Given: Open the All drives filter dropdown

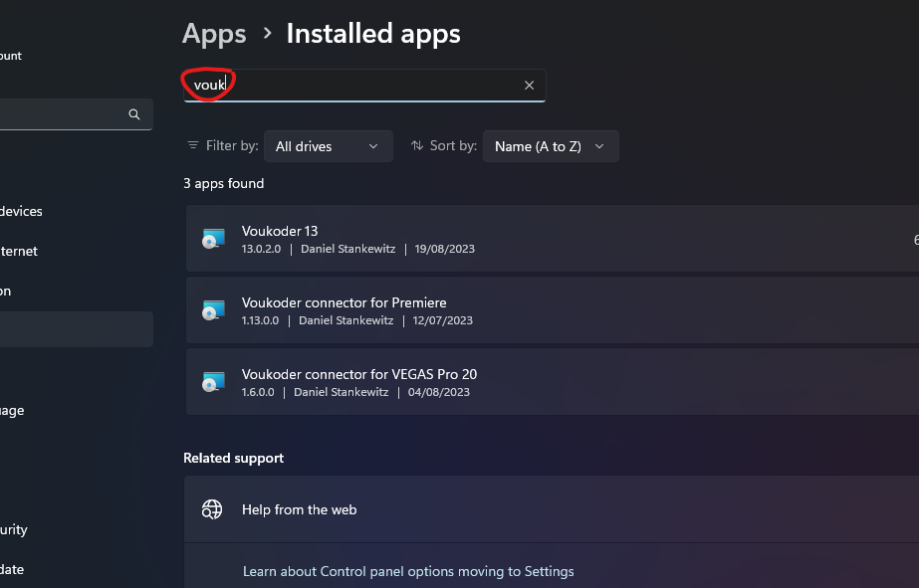Looking at the screenshot, I should (x=328, y=146).
